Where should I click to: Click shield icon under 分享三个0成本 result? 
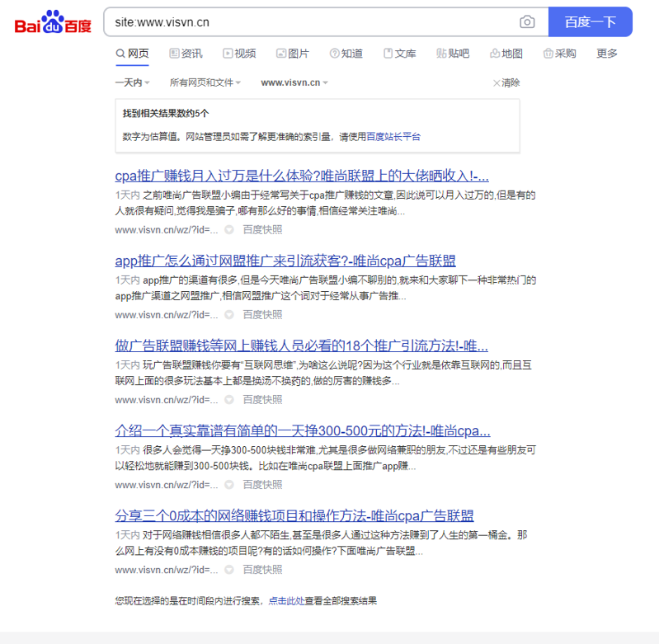[x=229, y=570]
